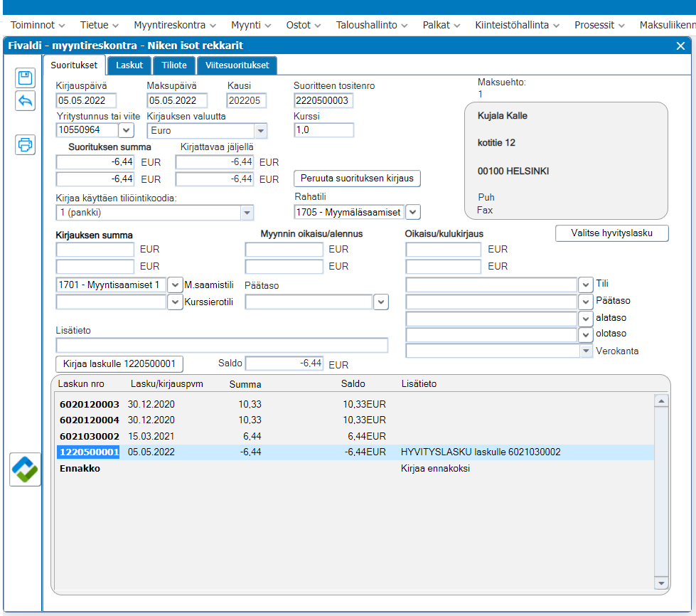Open the Ostot menu
Image resolution: width=696 pixels, height=616 pixels.
(x=303, y=26)
